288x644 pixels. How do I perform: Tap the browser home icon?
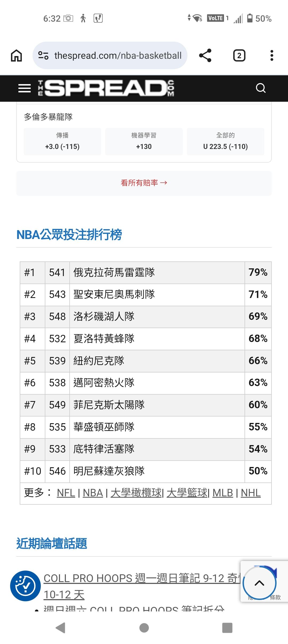(16, 56)
